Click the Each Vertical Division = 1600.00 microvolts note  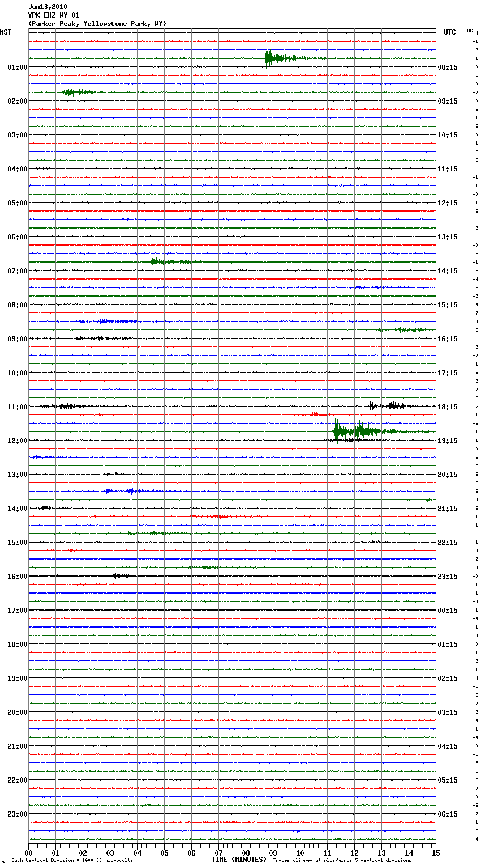tap(72, 861)
